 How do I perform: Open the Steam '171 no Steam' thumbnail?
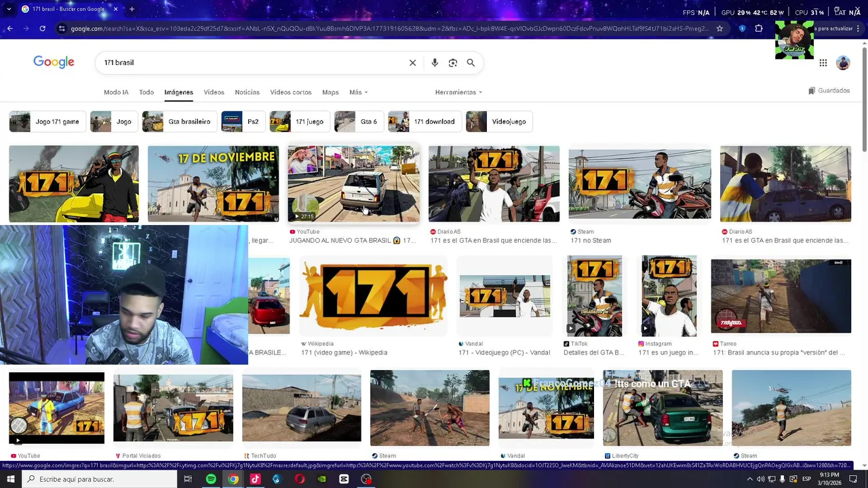click(x=639, y=184)
